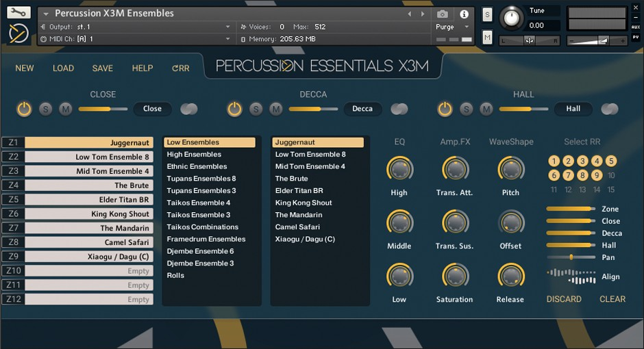644x349 pixels.
Task: Click the SAVE button
Action: 103,68
